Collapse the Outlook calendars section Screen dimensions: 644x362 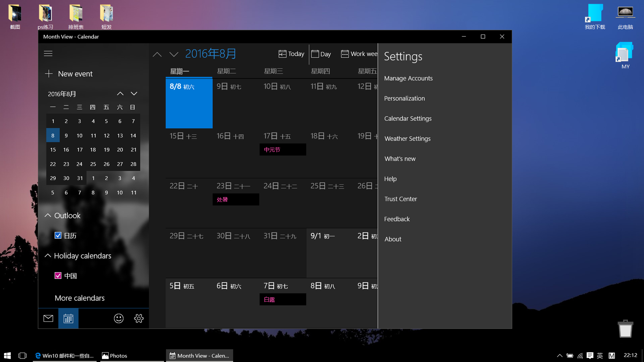48,215
